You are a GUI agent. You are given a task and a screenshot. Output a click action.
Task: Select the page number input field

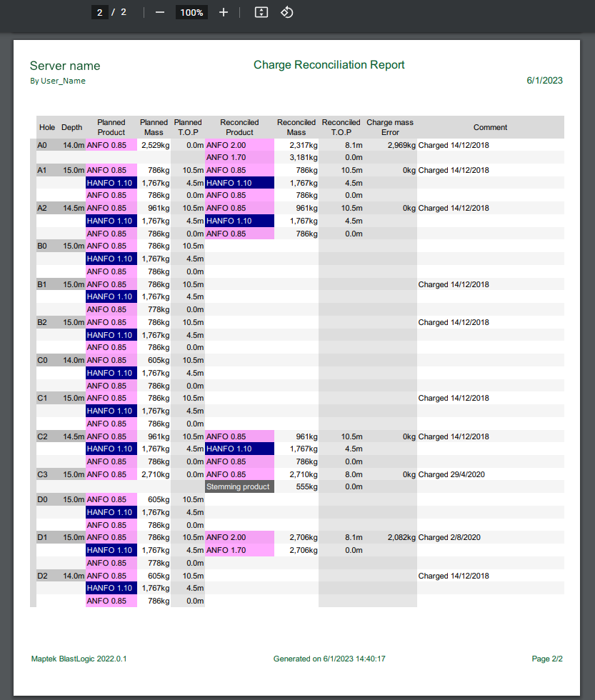click(x=99, y=13)
